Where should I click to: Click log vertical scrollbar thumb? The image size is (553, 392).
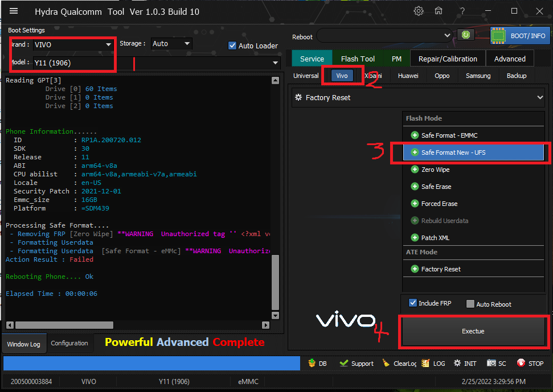pyautogui.click(x=276, y=282)
